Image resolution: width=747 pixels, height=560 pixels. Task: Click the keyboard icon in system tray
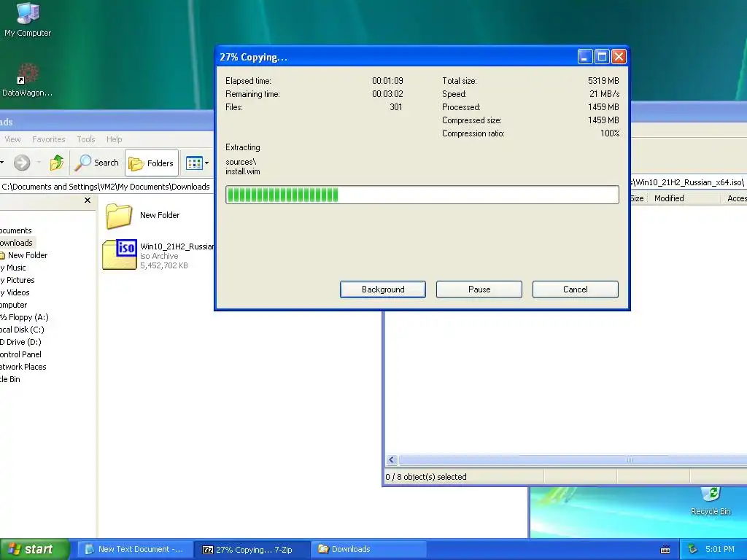tap(665, 550)
